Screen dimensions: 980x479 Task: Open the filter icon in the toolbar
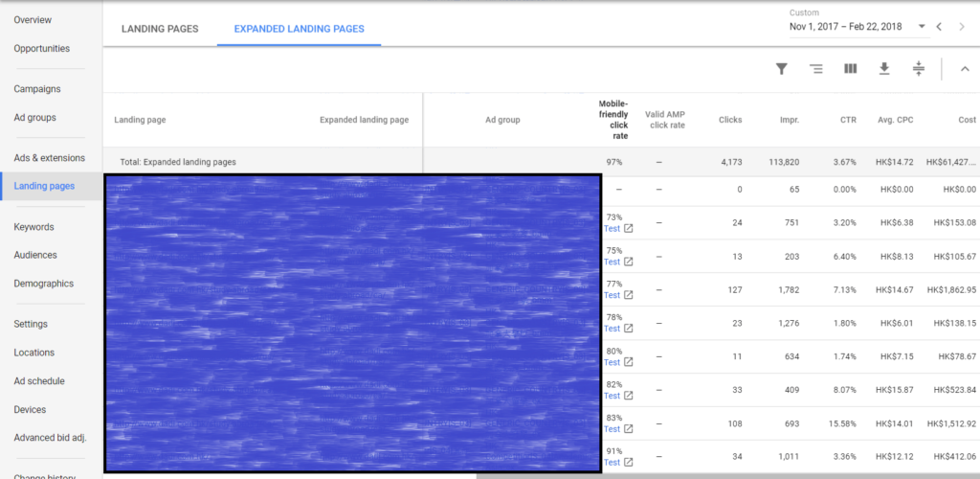coord(781,69)
